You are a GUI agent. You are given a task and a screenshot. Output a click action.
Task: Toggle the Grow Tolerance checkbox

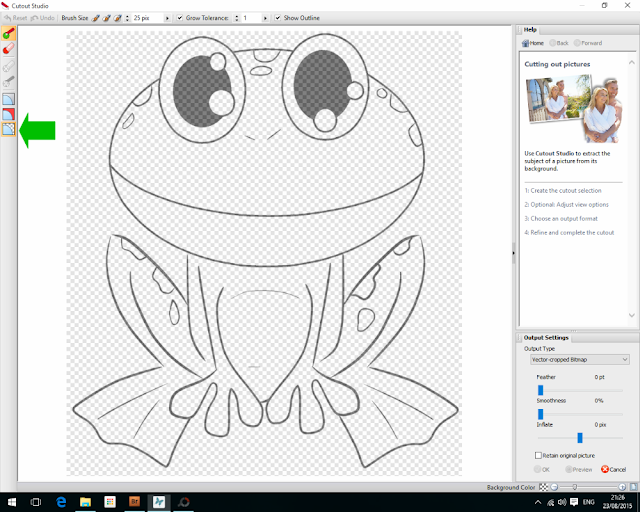180,18
